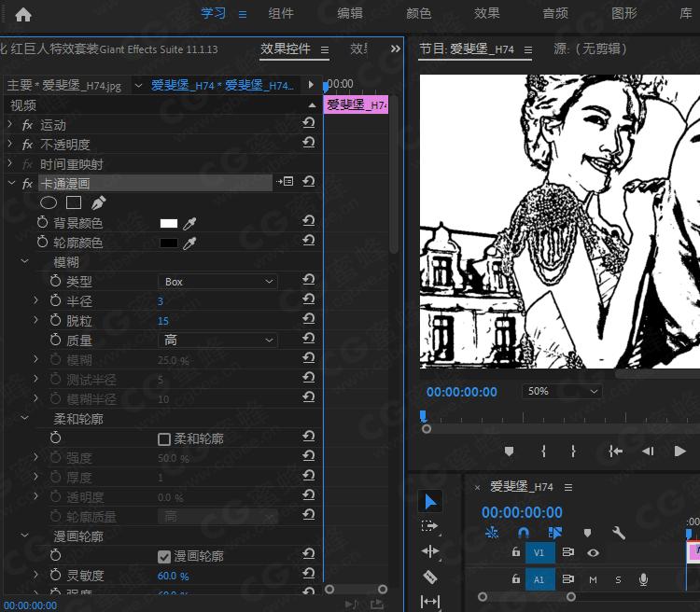
Task: Expand the 运动 effect
Action: tap(10, 124)
